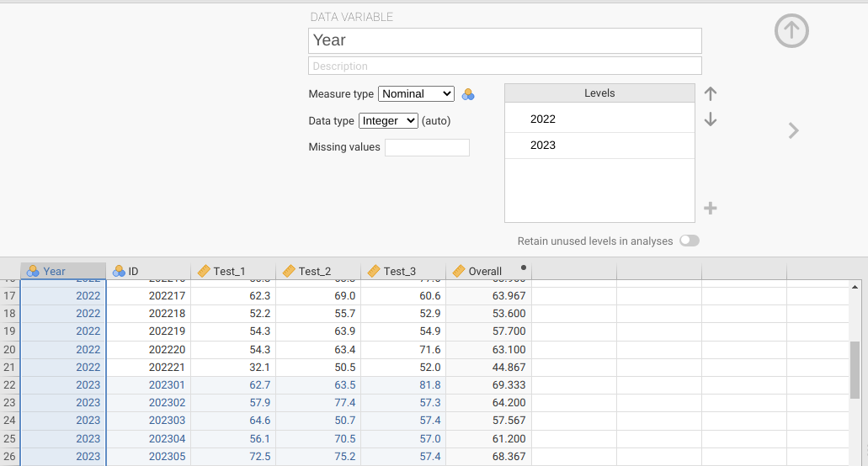Click the Missing values field

427,147
